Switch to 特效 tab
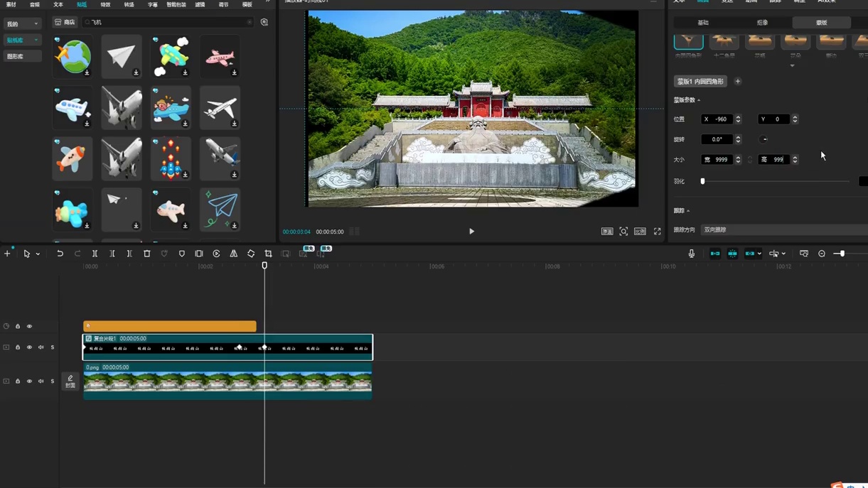The height and width of the screenshot is (488, 868). click(105, 4)
